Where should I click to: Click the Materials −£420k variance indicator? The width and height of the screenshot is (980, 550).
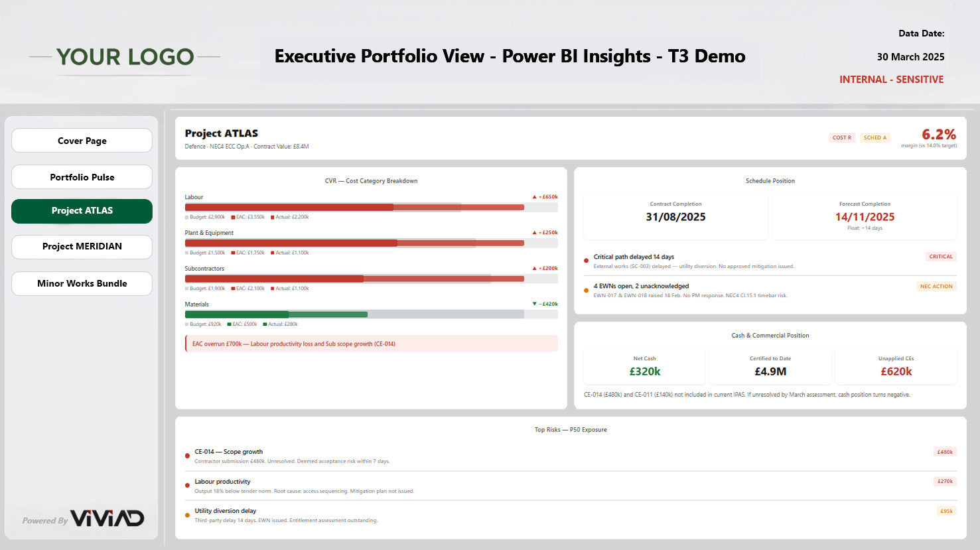pyautogui.click(x=545, y=305)
